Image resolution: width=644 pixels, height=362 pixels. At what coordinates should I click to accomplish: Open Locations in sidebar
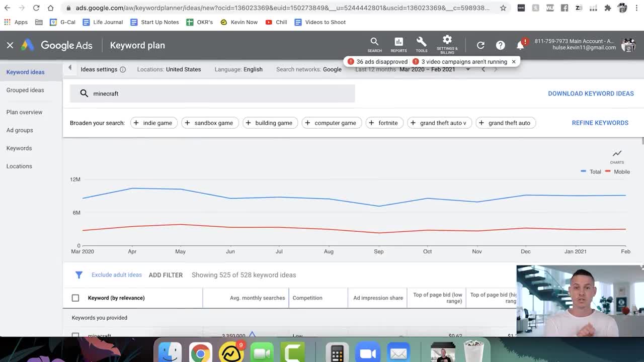pos(19,166)
